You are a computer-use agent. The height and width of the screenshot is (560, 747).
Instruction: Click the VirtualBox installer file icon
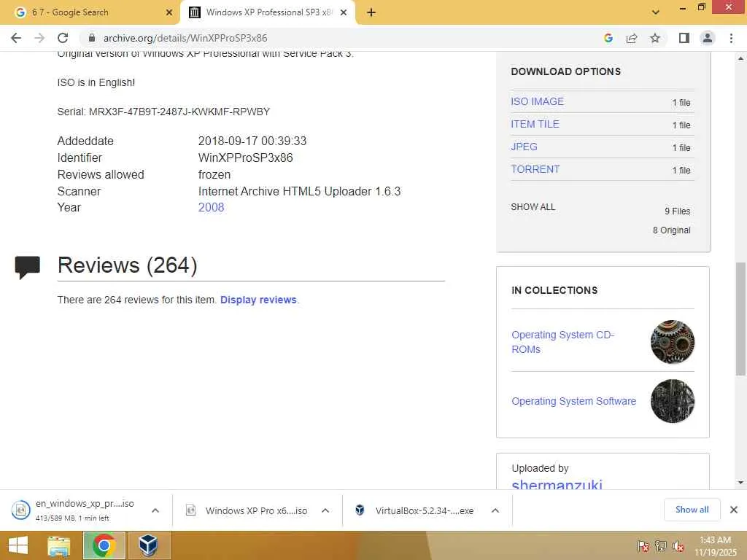(x=360, y=510)
